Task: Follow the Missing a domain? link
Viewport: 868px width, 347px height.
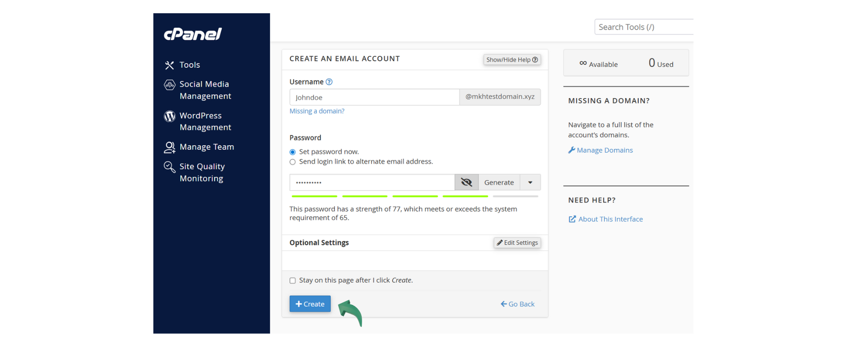Action: click(317, 111)
